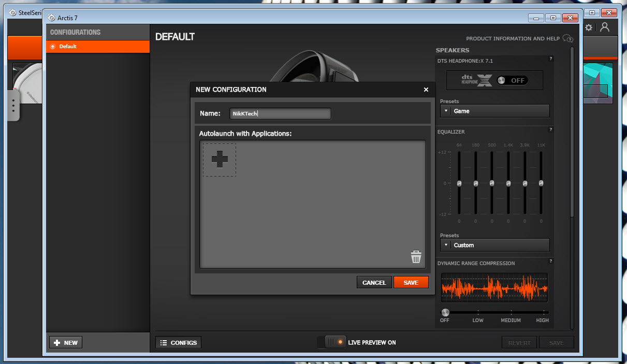Click the 500 Hz equalizer slider handle
Viewport: 627px width, 364px height.
492,183
